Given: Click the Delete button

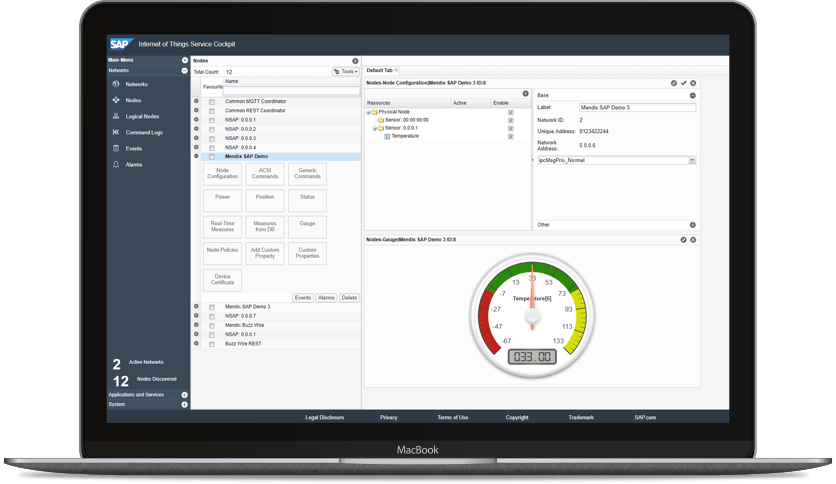Looking at the screenshot, I should (x=349, y=298).
